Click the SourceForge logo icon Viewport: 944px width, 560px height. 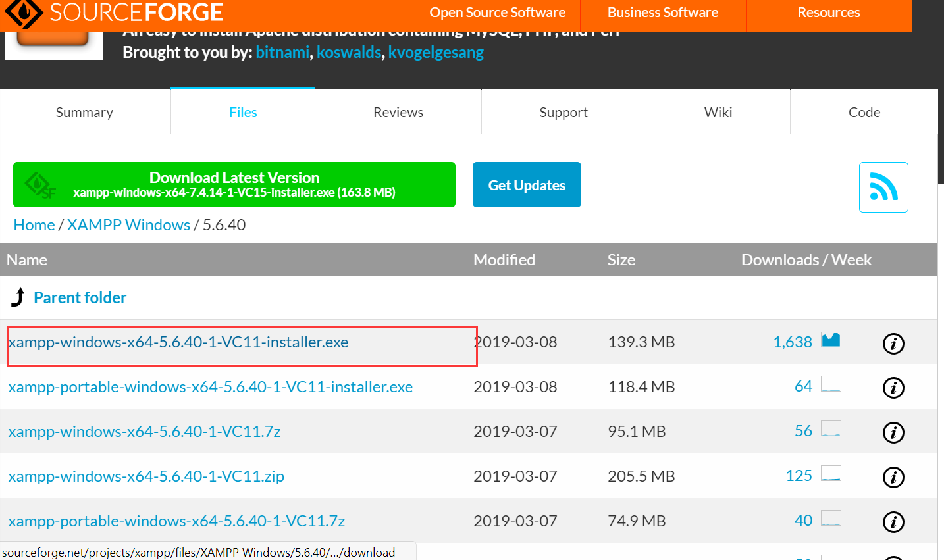tap(24, 12)
